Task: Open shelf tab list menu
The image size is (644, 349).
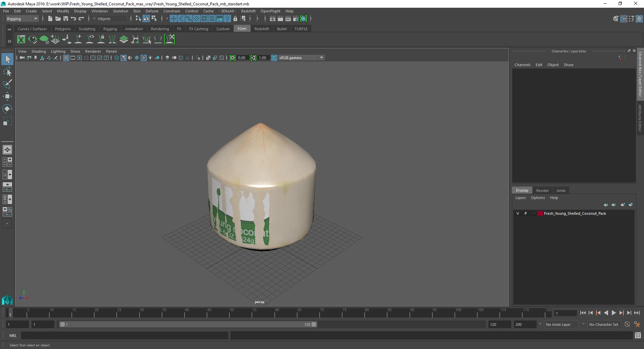Action: [9, 29]
